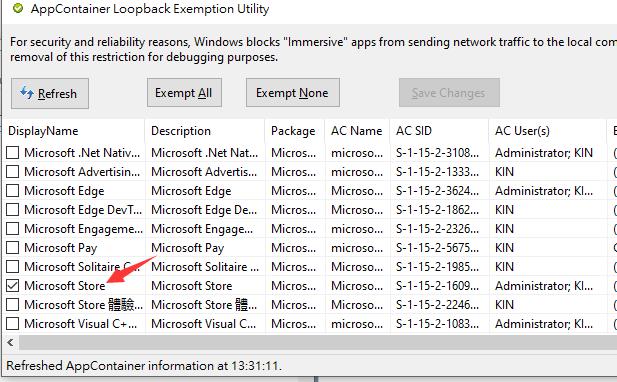Click 'Microsoft Advertis...' description cell
The height and width of the screenshot is (382, 617).
[204, 172]
